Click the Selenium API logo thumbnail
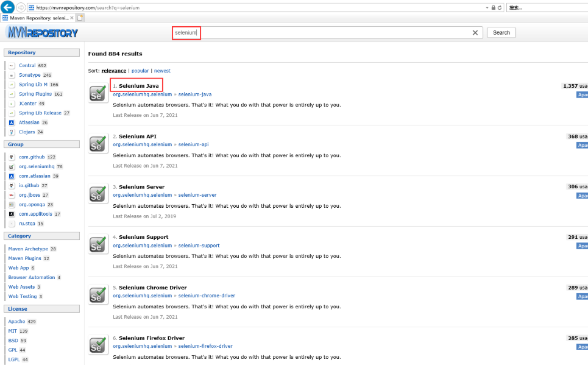588x365 pixels. point(98,144)
